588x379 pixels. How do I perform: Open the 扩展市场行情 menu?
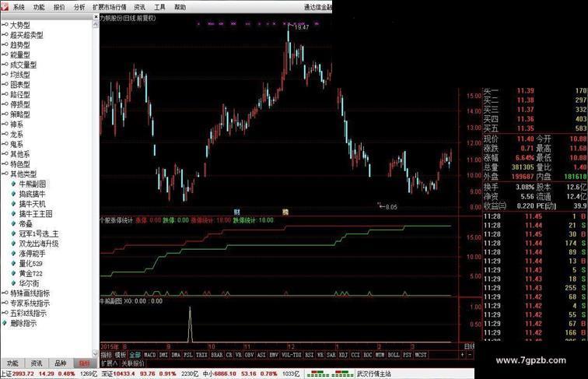point(110,7)
